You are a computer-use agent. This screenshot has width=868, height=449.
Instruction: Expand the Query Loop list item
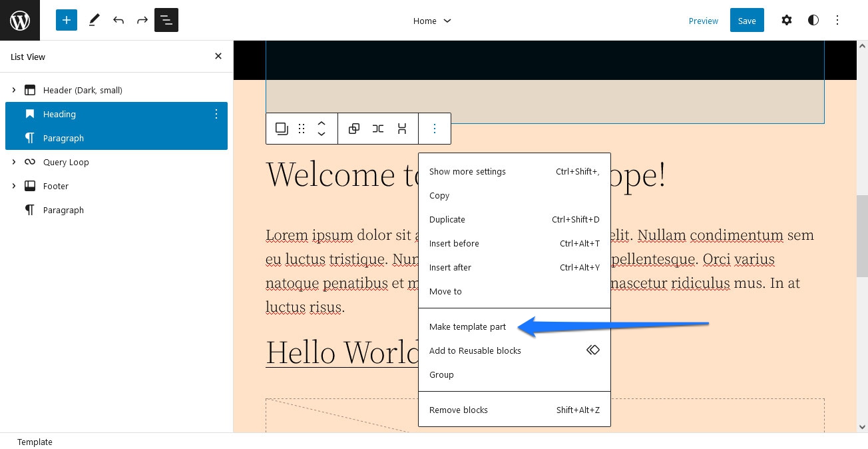coord(14,162)
